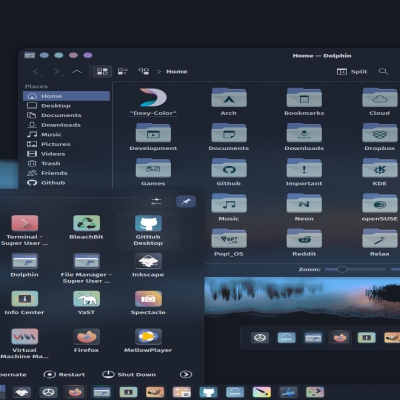Launch GitHub Desktop from launcher
The image size is (400, 400).
(148, 230)
